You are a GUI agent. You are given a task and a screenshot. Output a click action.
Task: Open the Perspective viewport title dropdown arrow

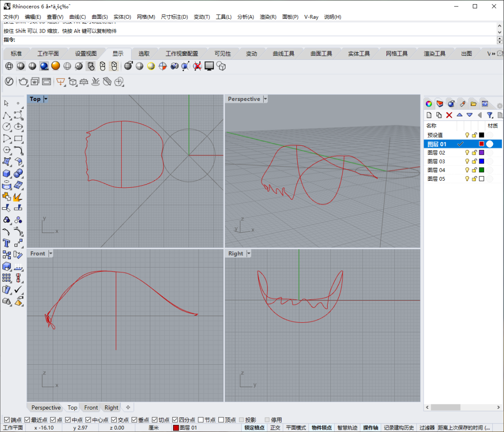(x=265, y=99)
